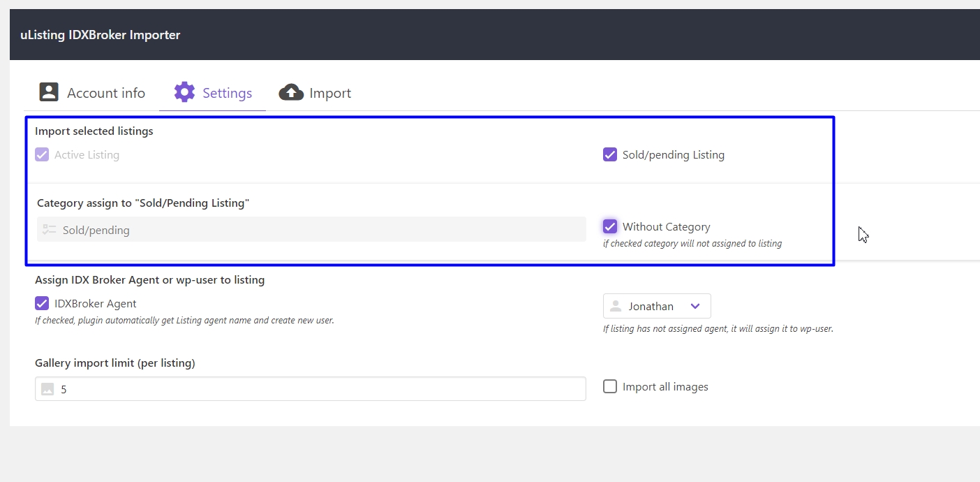980x482 pixels.
Task: Click the list icon in the Sold/pending field
Action: click(x=49, y=229)
